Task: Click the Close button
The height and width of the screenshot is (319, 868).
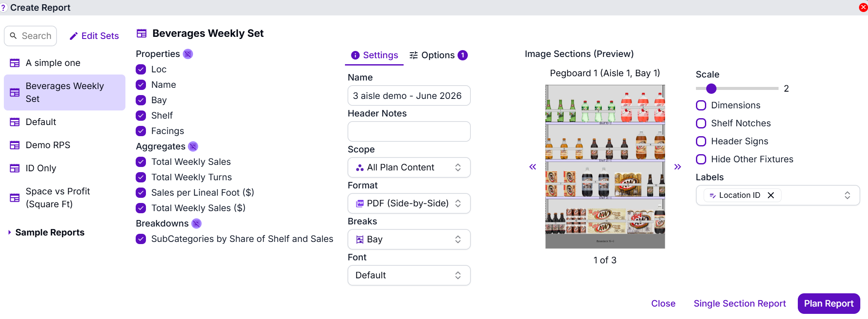Action: 663,304
